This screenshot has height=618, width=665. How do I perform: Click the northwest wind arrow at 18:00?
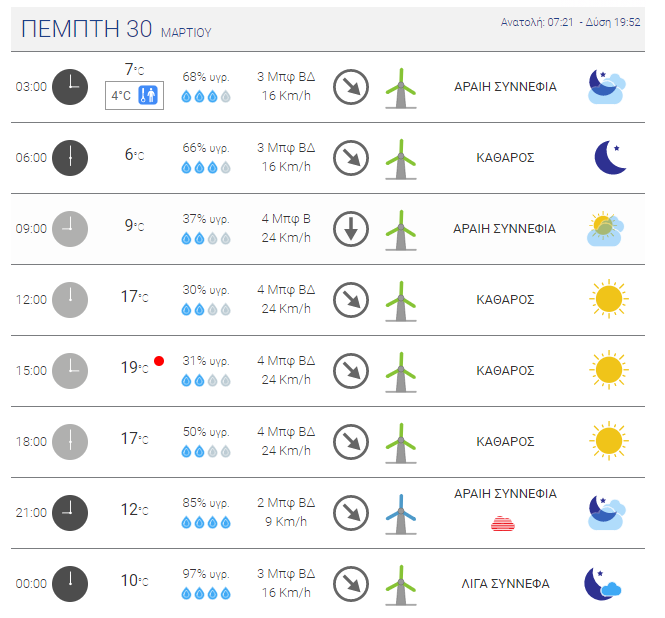351,442
